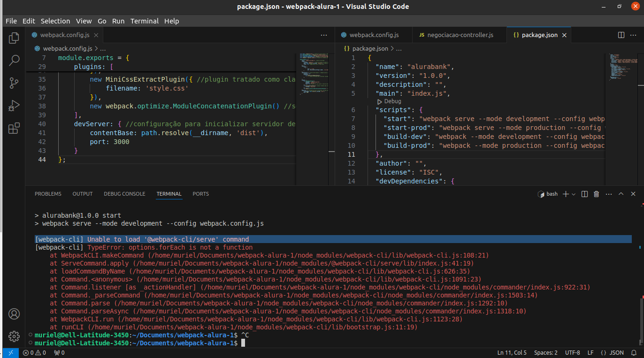Switch to the PROBLEMS panel tab

point(48,194)
